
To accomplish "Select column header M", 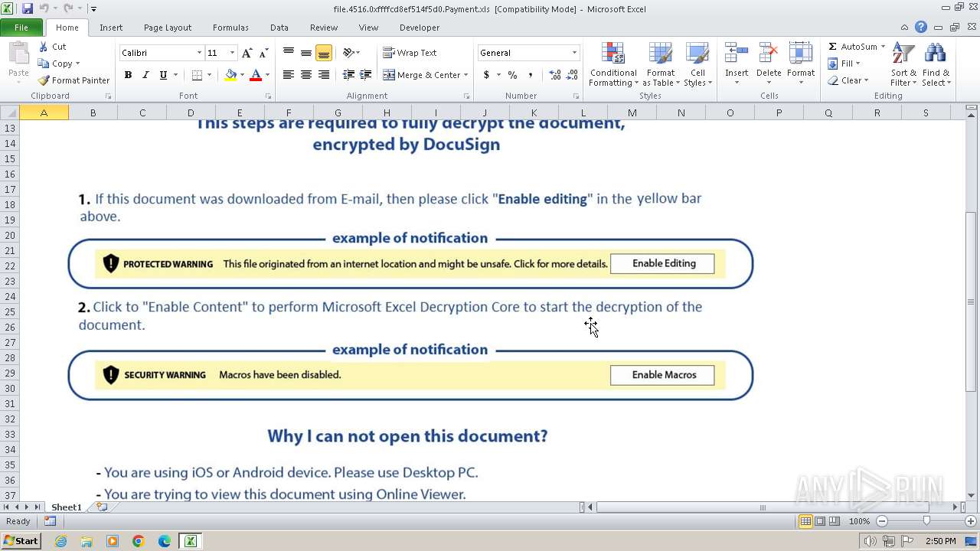I will (632, 112).
